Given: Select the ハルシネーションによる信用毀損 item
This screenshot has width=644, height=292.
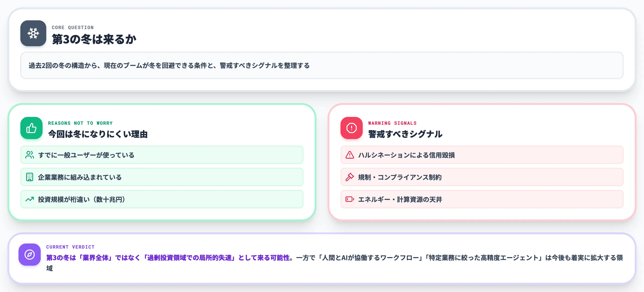Looking at the screenshot, I should click(x=482, y=155).
